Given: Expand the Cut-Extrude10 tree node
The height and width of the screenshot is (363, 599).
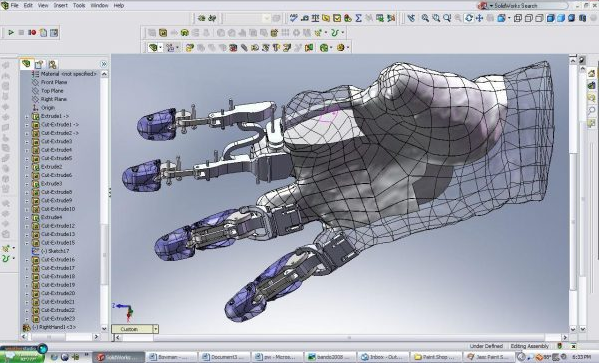Looking at the screenshot, I should click(x=27, y=209).
